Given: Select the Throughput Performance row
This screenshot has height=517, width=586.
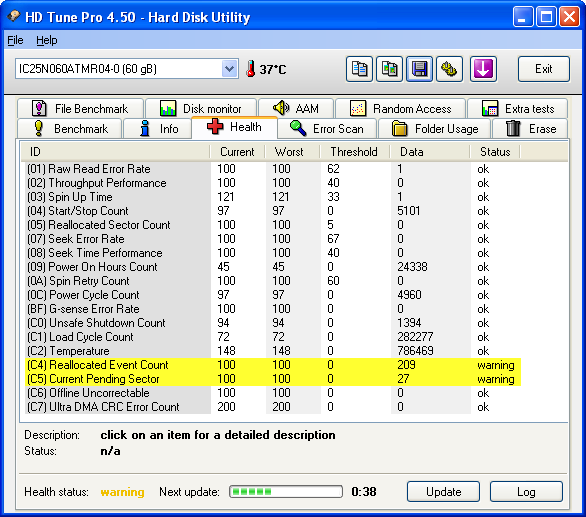Looking at the screenshot, I should 273,183.
